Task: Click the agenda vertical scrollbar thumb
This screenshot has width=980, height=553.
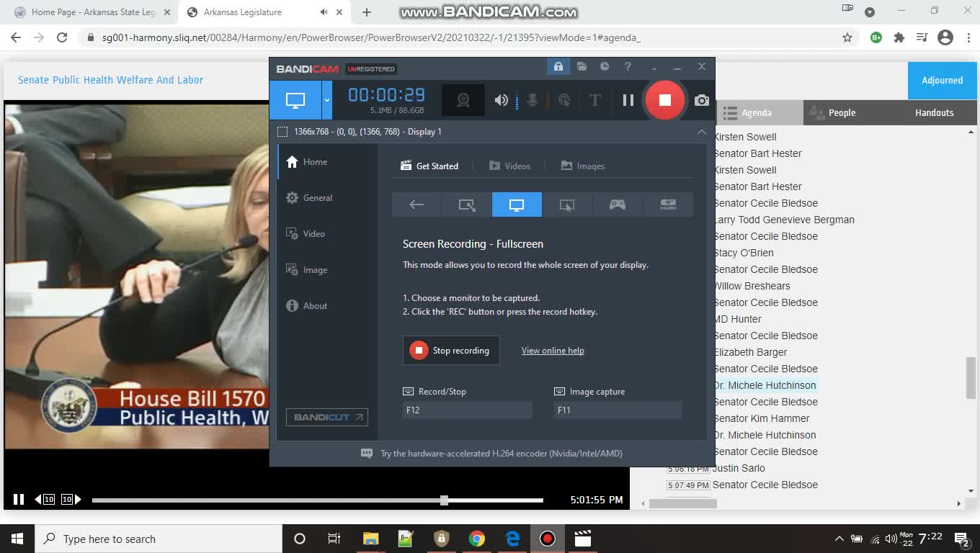Action: click(x=971, y=377)
